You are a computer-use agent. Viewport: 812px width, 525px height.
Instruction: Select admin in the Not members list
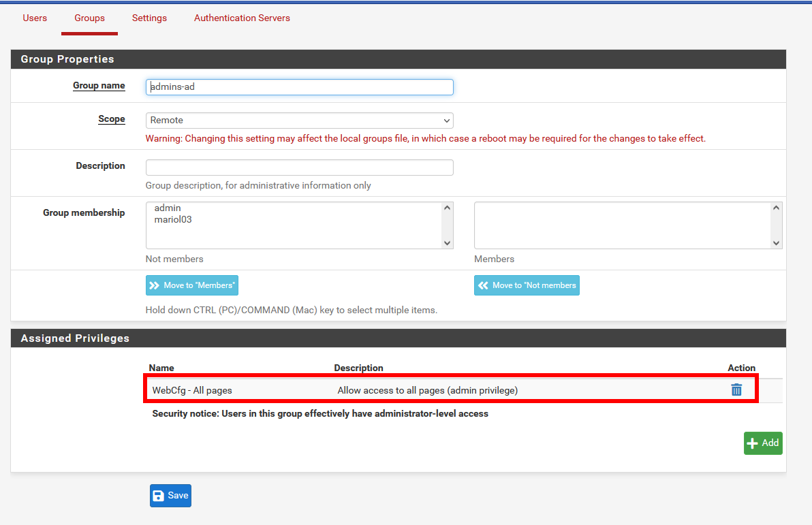click(168, 208)
